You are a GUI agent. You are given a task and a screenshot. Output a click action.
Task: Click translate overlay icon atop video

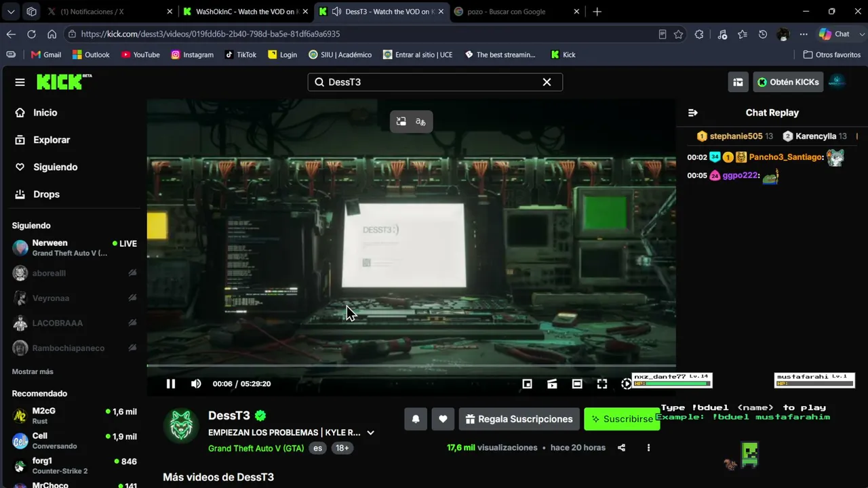[x=420, y=121]
